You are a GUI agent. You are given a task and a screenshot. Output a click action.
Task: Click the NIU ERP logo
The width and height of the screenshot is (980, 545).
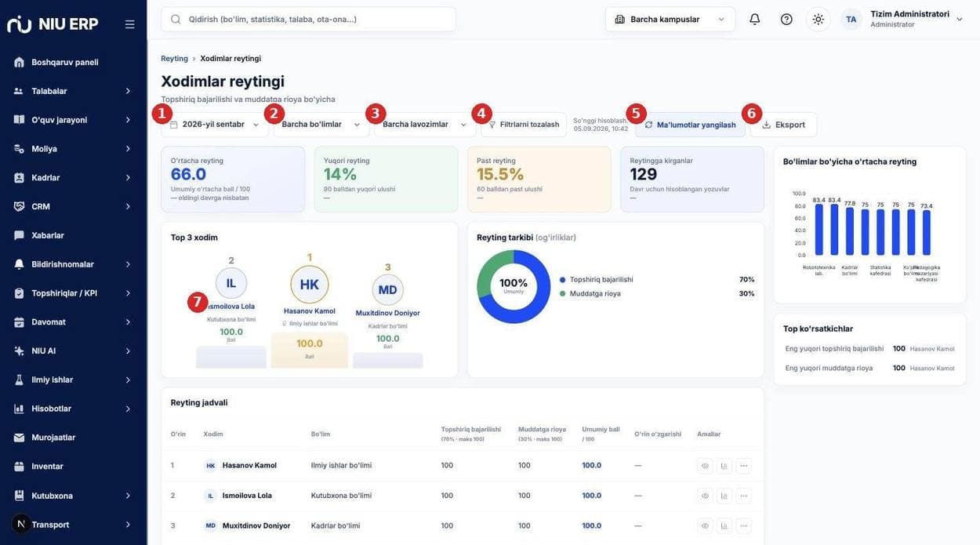click(x=53, y=24)
